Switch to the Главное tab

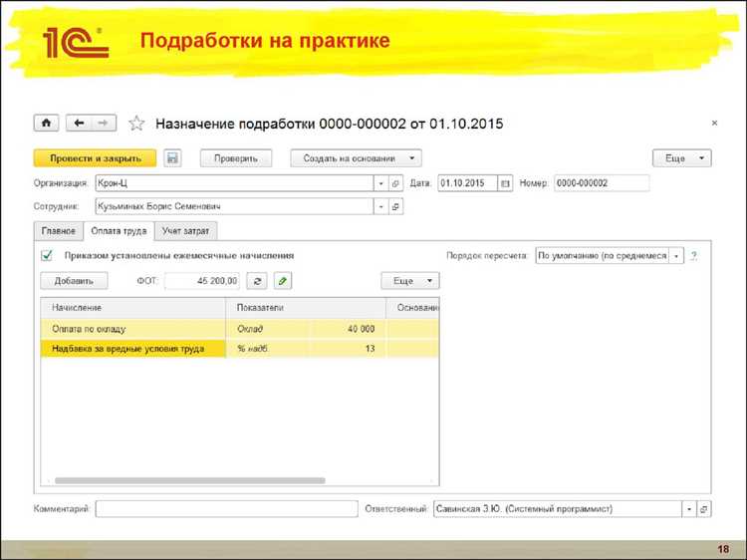tap(59, 231)
